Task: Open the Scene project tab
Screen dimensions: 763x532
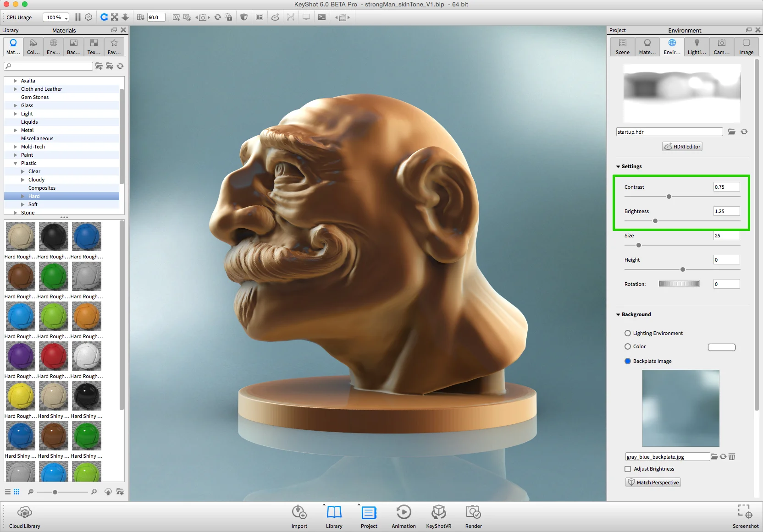Action: click(x=623, y=47)
